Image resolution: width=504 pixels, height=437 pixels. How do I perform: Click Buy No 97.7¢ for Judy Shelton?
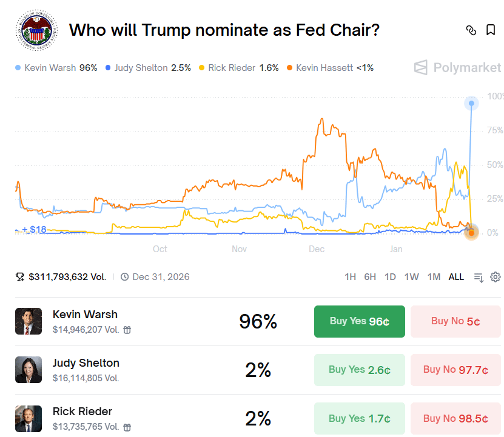pos(455,370)
